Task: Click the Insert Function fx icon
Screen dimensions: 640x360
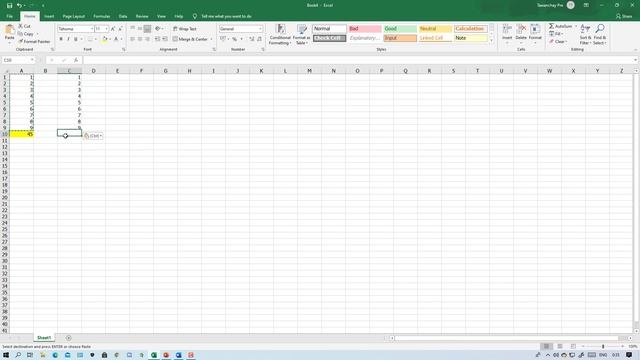Action: click(76, 60)
